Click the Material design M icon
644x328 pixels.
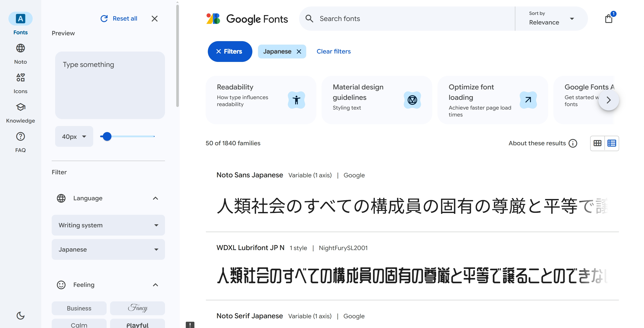(x=412, y=100)
